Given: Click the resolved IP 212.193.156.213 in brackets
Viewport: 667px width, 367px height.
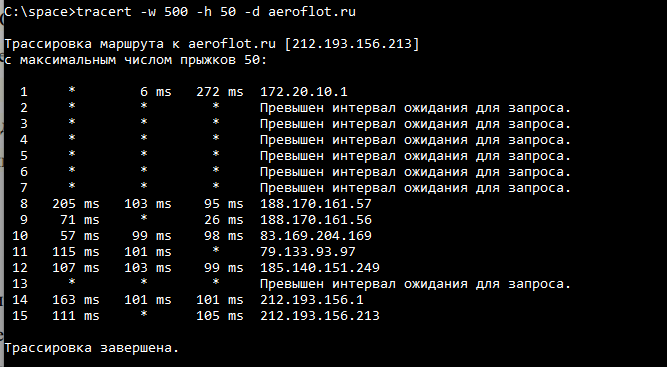Looking at the screenshot, I should (352, 44).
